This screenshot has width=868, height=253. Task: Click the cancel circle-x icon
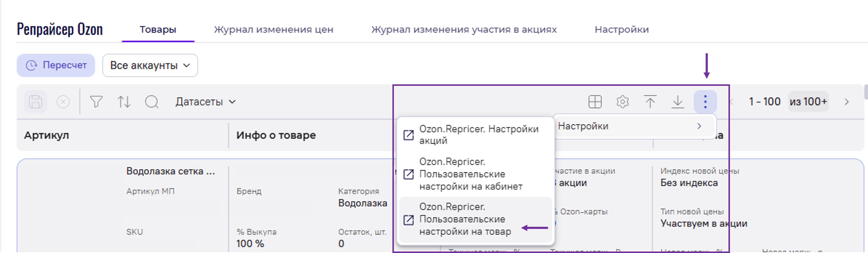coord(63,101)
